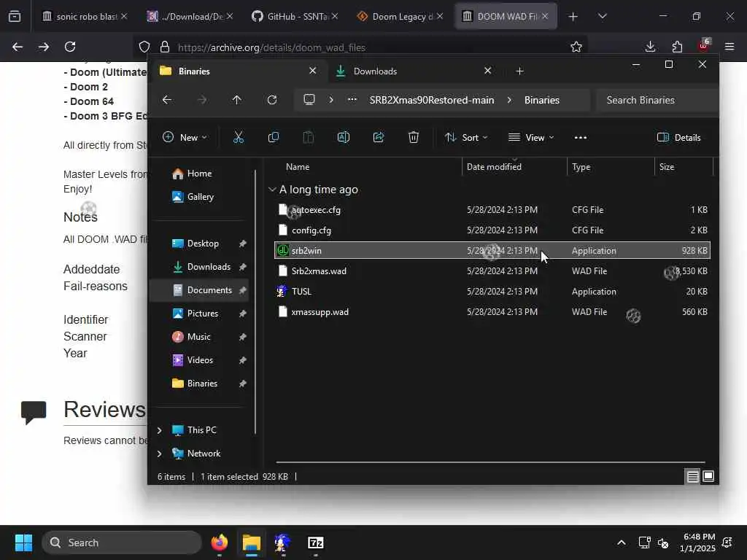Open the New item dropdown

185,138
